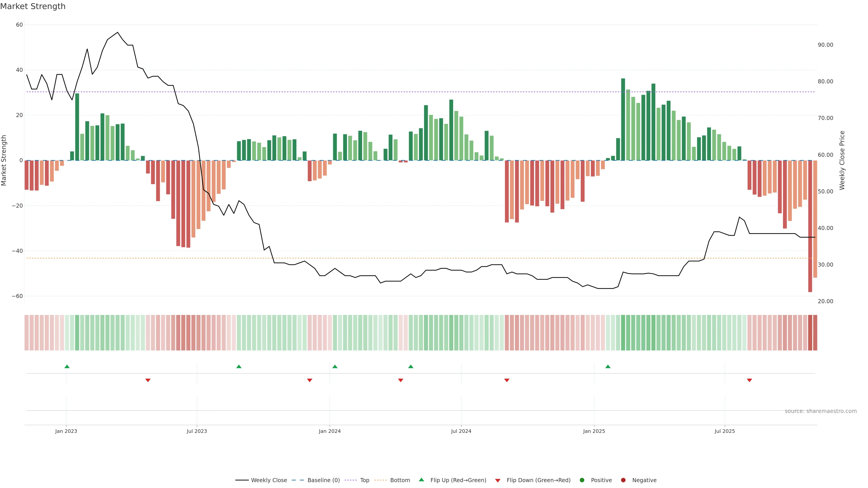Screen dimensions: 868x488
Task: Click the green Positive circle in the legend
Action: (582, 480)
